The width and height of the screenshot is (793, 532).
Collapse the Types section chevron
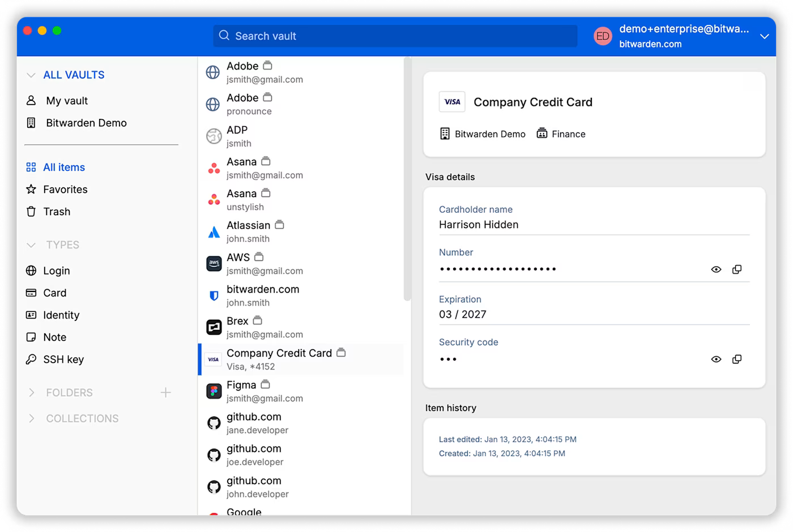tap(31, 245)
